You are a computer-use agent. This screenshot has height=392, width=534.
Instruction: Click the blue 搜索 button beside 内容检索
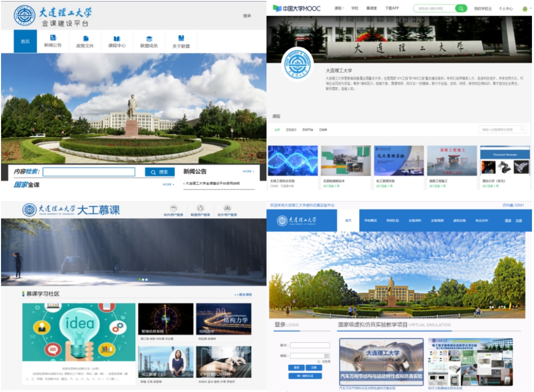tap(160, 172)
